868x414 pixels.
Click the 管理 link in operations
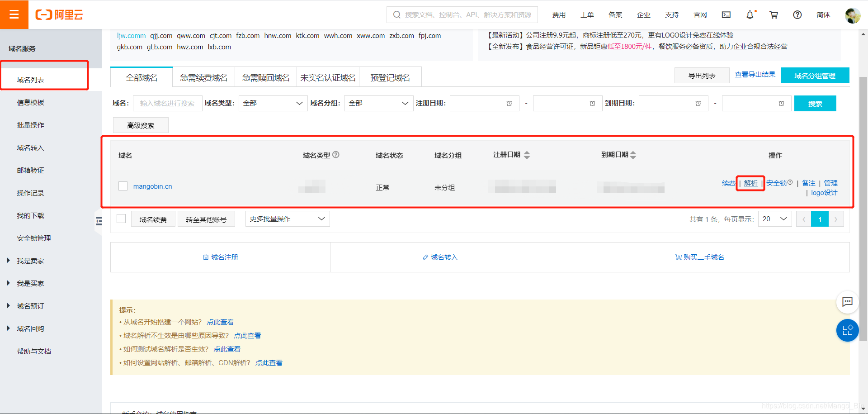click(x=830, y=183)
